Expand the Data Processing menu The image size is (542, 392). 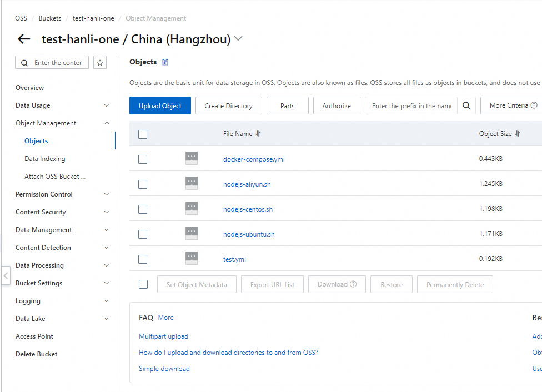click(x=107, y=265)
